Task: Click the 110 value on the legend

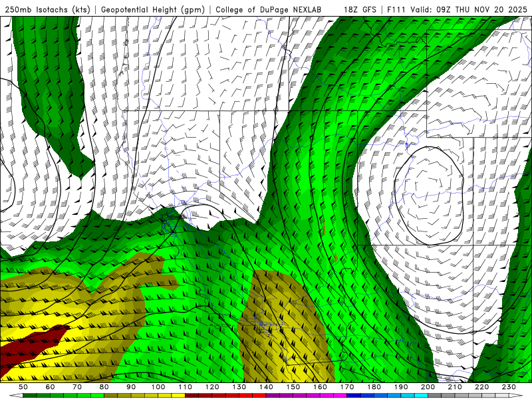Action: click(x=186, y=387)
